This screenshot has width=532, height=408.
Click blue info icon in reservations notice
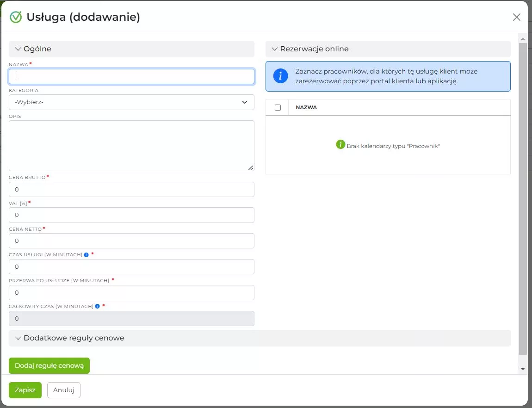tap(280, 76)
